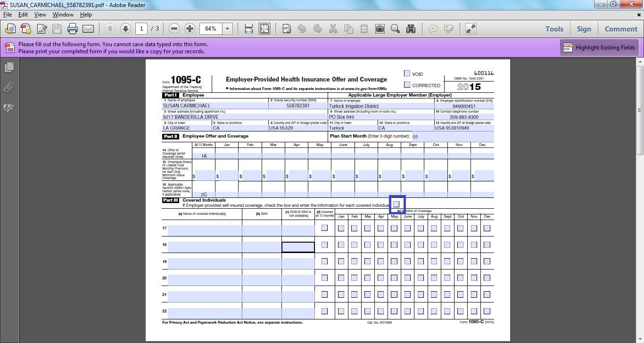Open the zoom percentage dropdown

pyautogui.click(x=228, y=29)
